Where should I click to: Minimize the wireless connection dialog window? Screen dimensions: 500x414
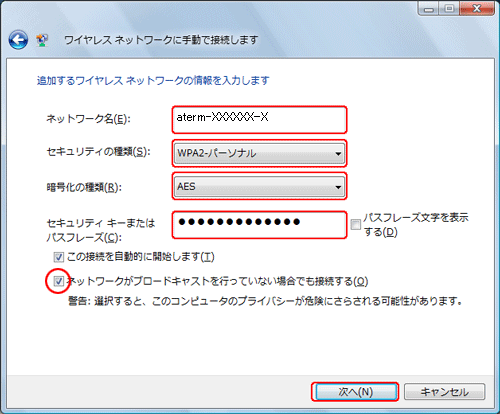pos(428,9)
